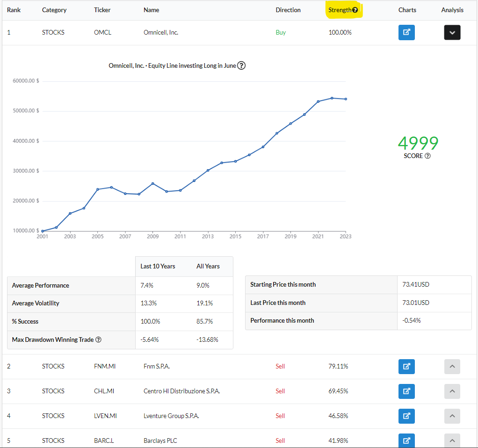Click the % Success row label

(x=25, y=322)
